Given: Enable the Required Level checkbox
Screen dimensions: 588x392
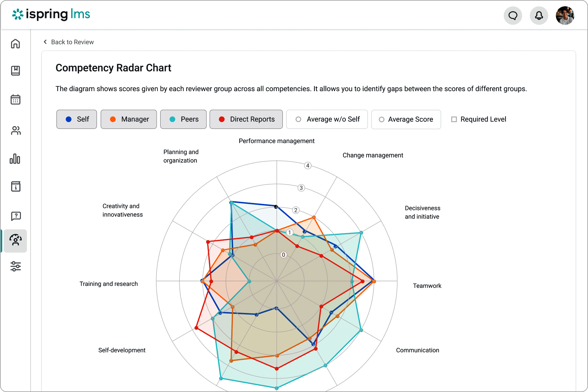Looking at the screenshot, I should point(454,120).
